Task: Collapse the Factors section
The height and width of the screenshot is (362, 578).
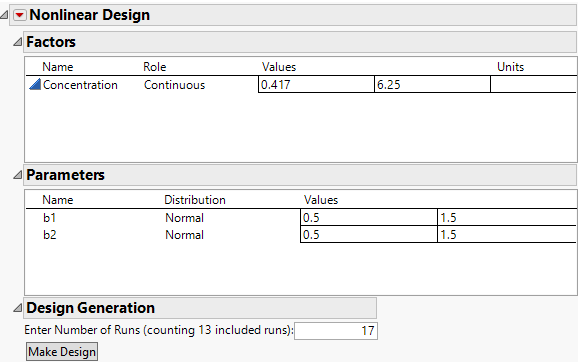Action: tap(18, 42)
